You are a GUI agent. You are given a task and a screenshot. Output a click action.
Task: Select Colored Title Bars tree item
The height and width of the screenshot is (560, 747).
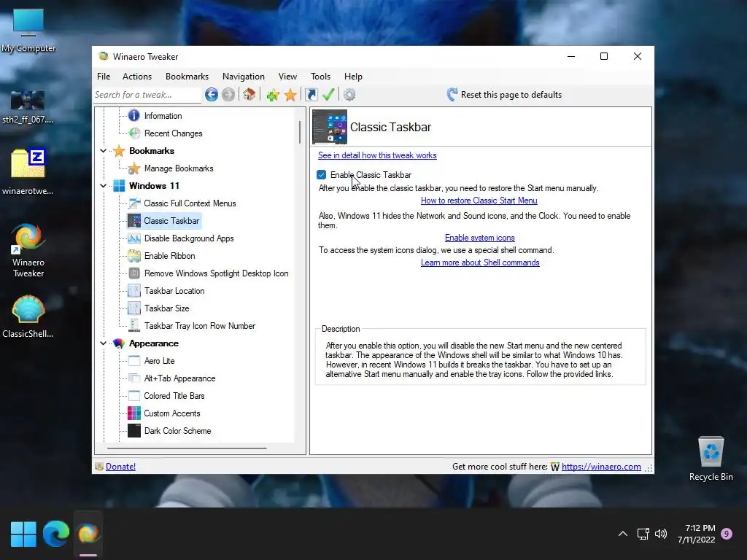point(166,396)
